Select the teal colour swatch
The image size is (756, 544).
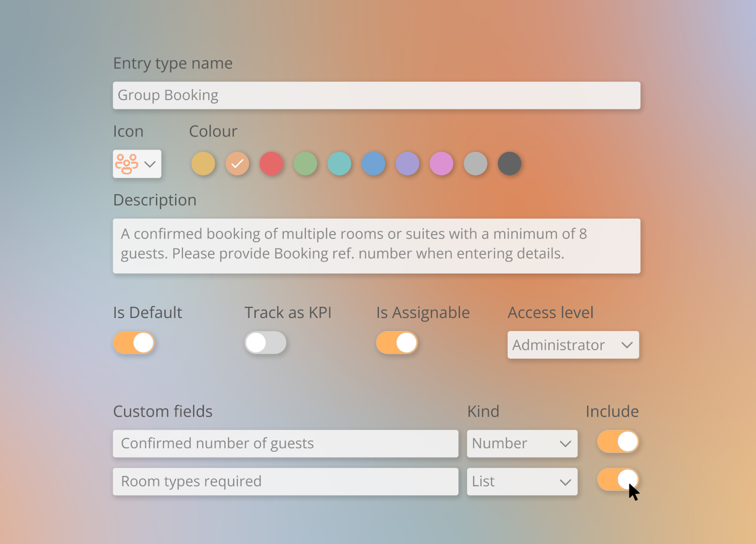[339, 164]
